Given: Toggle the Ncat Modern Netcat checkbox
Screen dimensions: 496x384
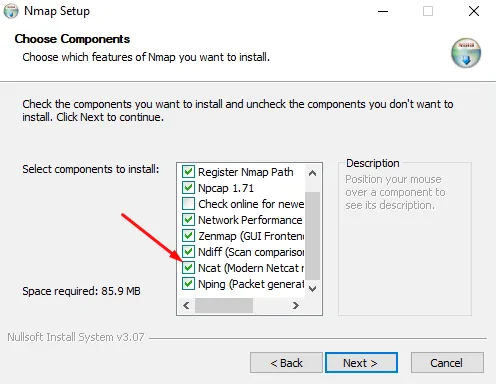Looking at the screenshot, I should [x=188, y=268].
